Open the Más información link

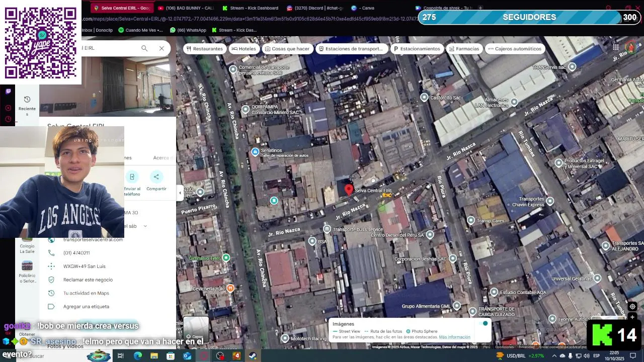(x=455, y=337)
